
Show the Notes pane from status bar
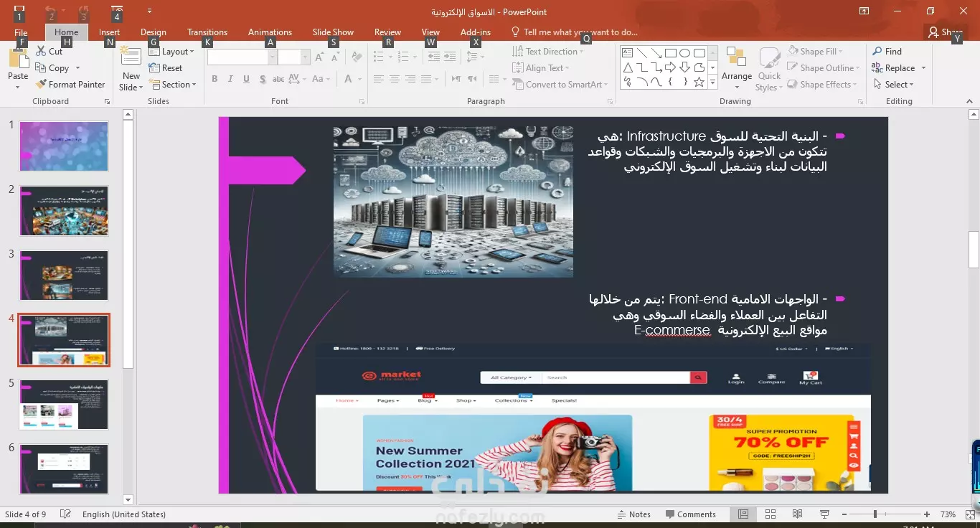[634, 514]
